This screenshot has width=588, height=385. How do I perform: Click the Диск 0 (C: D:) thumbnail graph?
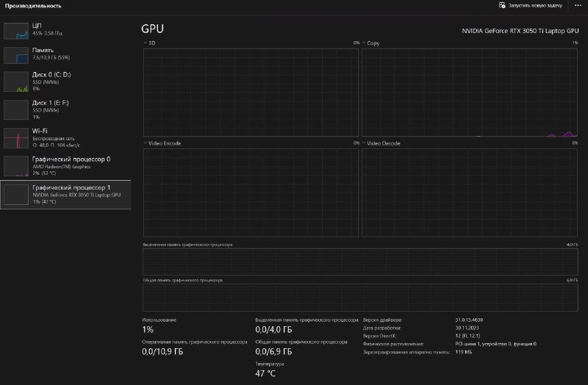click(15, 81)
